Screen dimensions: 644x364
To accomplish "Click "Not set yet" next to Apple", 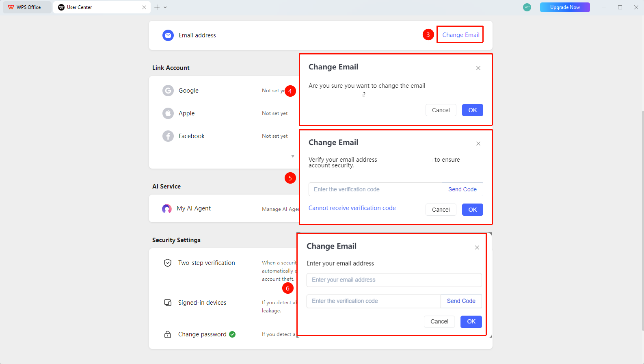I will 275,113.
